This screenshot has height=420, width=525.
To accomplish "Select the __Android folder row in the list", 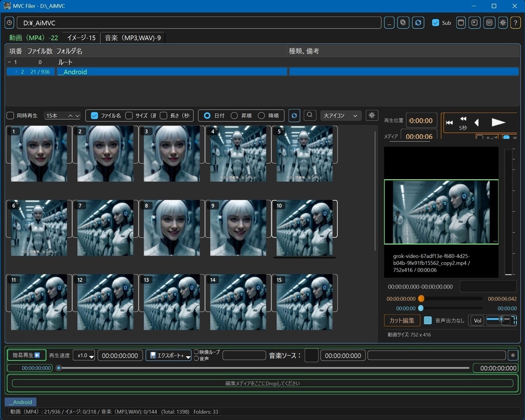I will tap(73, 72).
